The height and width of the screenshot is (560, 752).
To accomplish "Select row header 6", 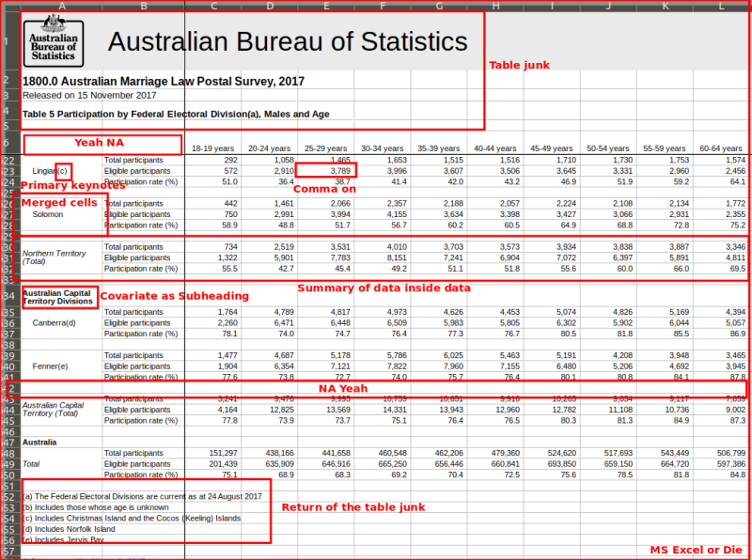I will click(8, 143).
